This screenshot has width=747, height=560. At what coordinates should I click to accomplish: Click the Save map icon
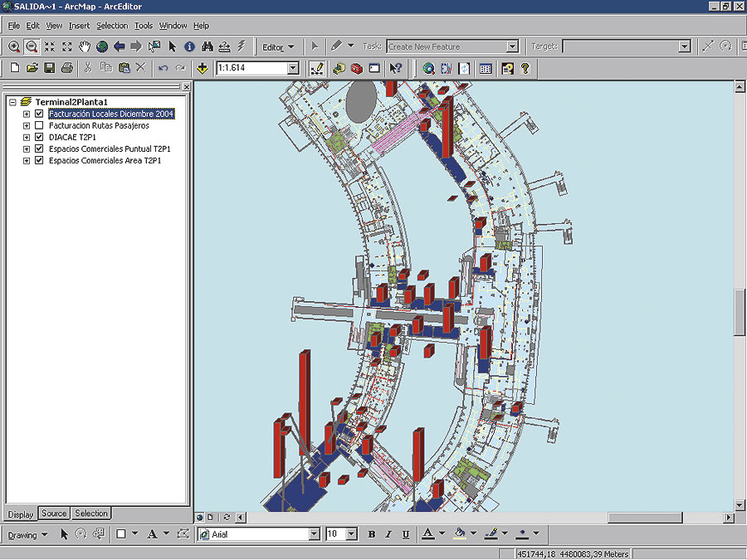tap(50, 68)
